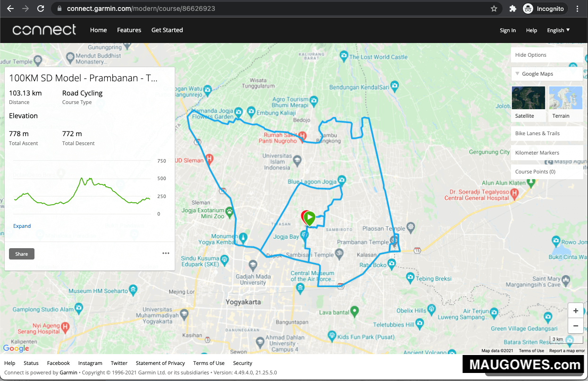
Task: Expand the Google Maps provider dropdown
Action: tap(547, 74)
